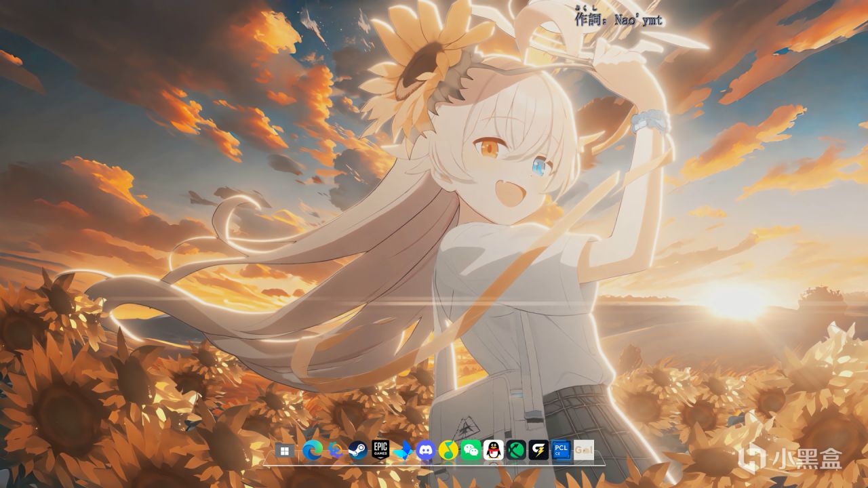Launch WeChat from the dock

point(471,450)
